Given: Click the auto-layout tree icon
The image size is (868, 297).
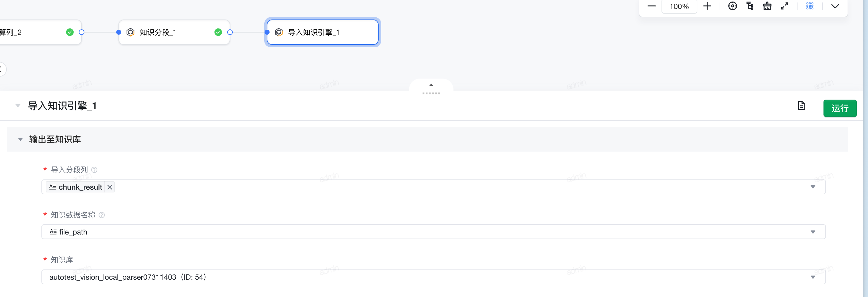Looking at the screenshot, I should tap(750, 6).
